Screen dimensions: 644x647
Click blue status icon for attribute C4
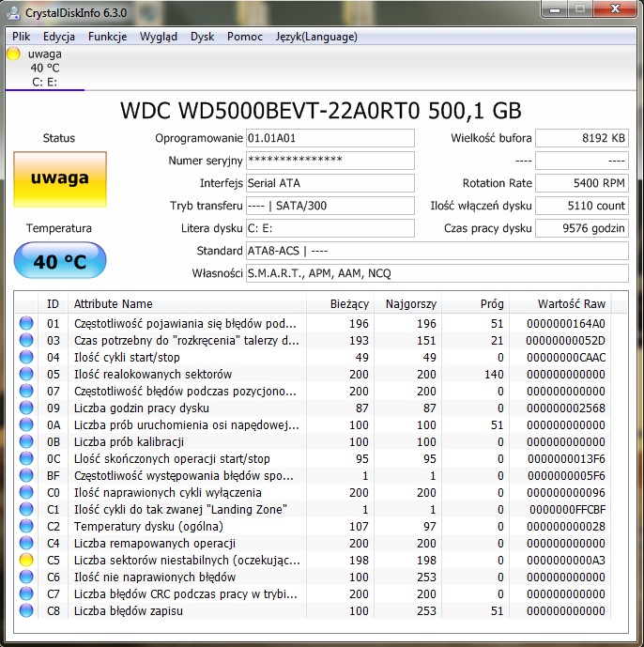point(26,543)
